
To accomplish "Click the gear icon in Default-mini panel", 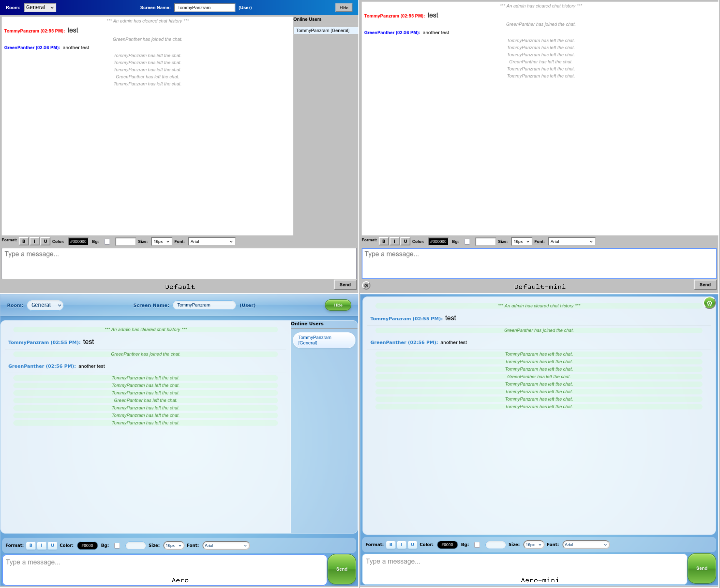I will click(366, 286).
